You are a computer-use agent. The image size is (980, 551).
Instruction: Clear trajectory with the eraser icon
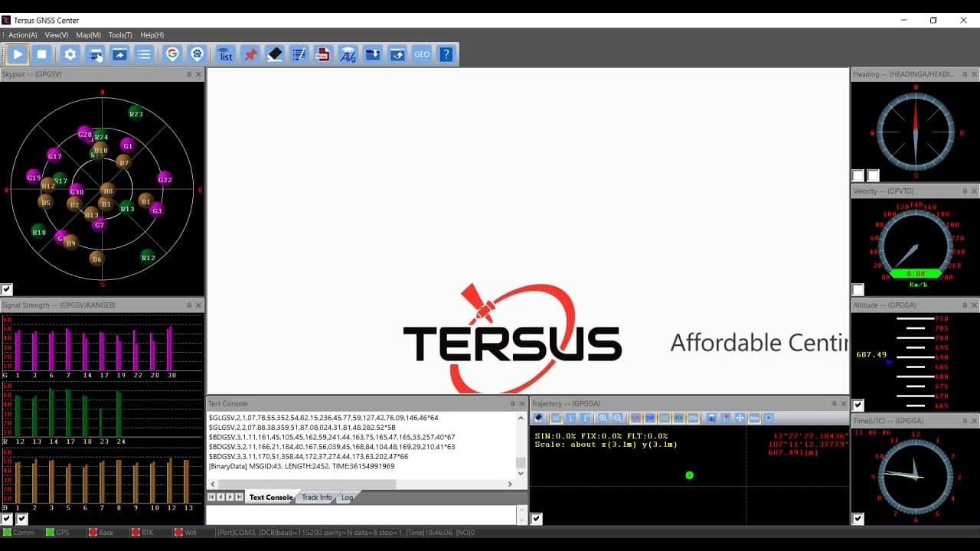click(538, 418)
